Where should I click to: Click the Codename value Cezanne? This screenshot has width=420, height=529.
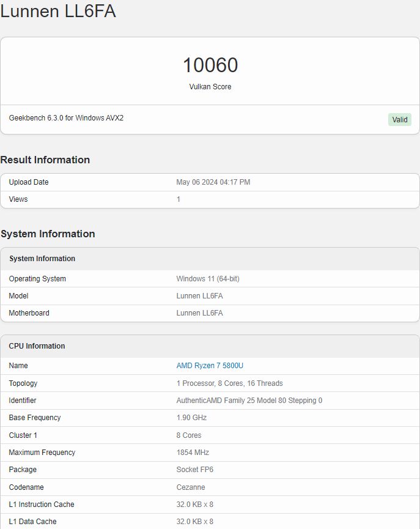(191, 487)
